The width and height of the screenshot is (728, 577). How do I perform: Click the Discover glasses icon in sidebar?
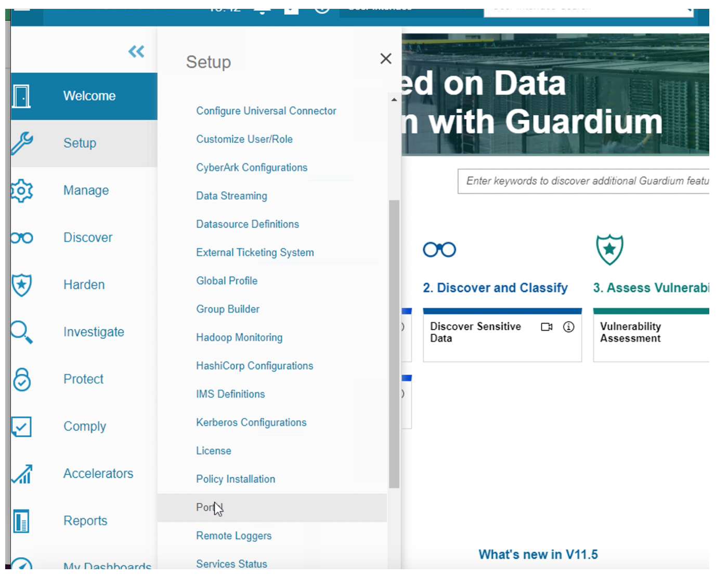(22, 238)
